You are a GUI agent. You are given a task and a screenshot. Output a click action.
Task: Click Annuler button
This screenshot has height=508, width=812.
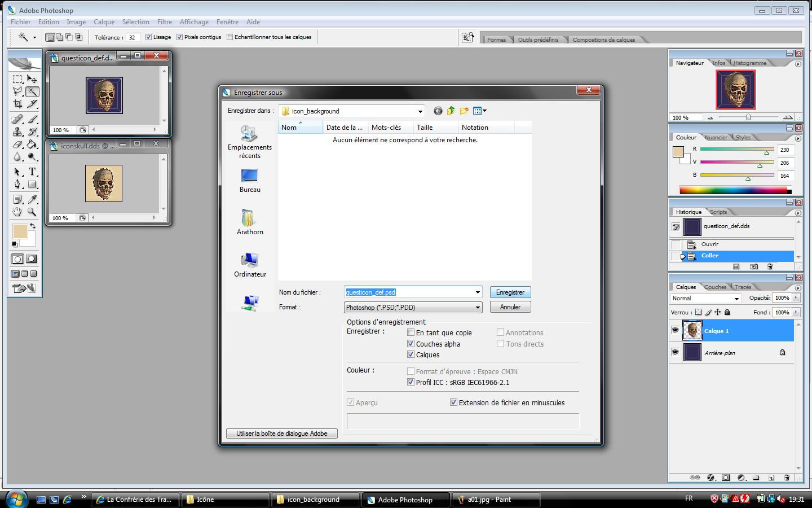pos(510,307)
